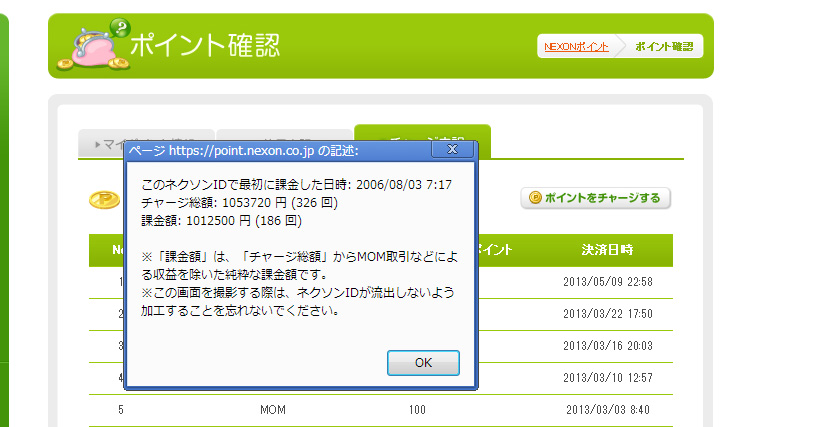Click the ポイントをチャージする button

coord(595,198)
